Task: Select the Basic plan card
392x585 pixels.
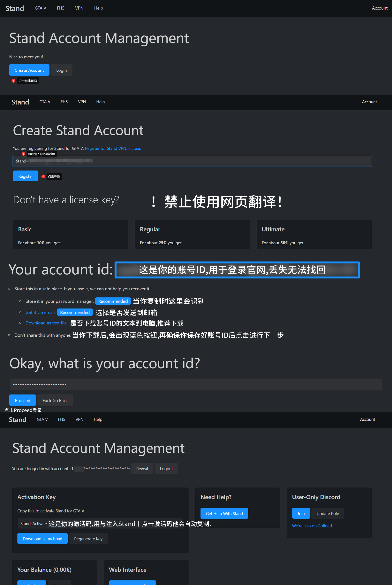Action: point(70,234)
